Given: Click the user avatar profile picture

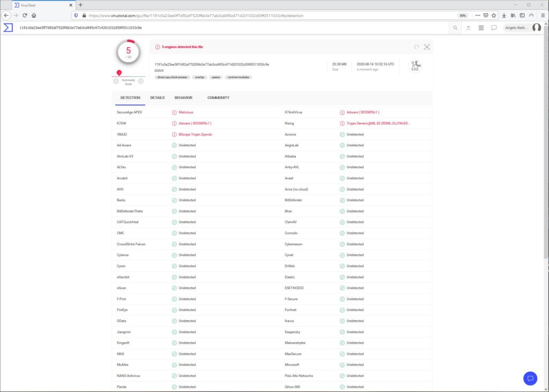Looking at the screenshot, I should [x=536, y=28].
